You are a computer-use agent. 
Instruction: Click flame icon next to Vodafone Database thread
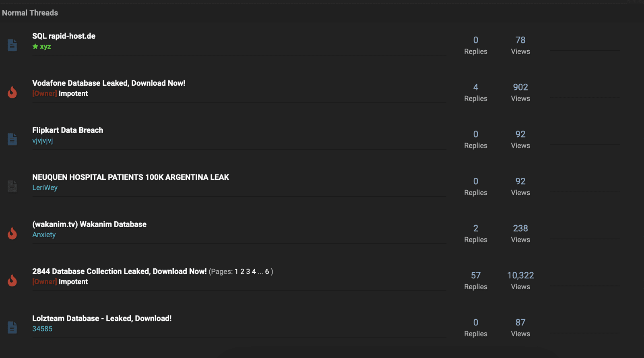[x=12, y=92]
